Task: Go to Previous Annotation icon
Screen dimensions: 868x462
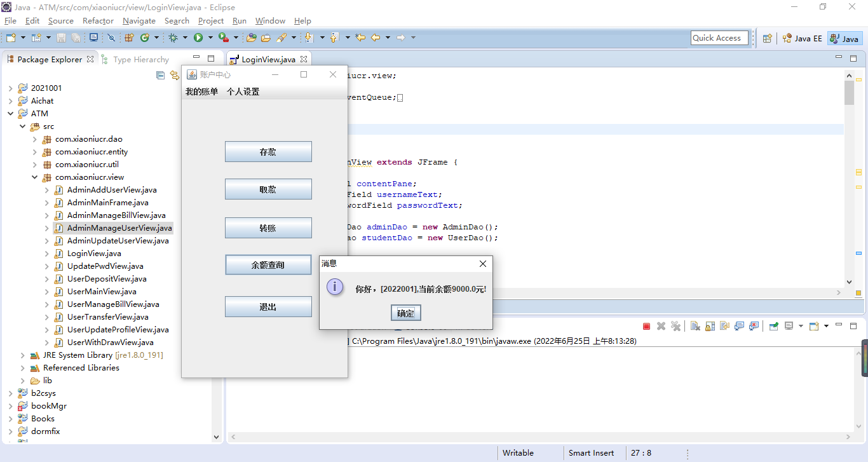Action: click(334, 38)
